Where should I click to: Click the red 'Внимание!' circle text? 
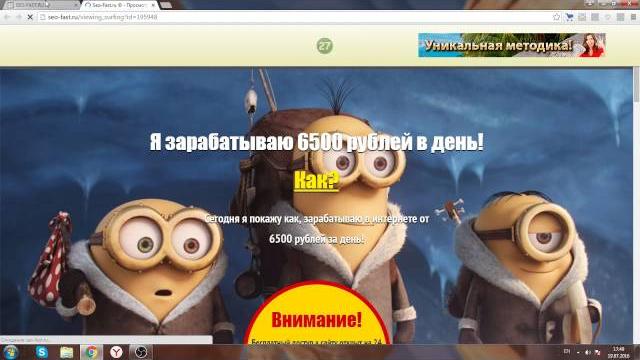coord(317,319)
